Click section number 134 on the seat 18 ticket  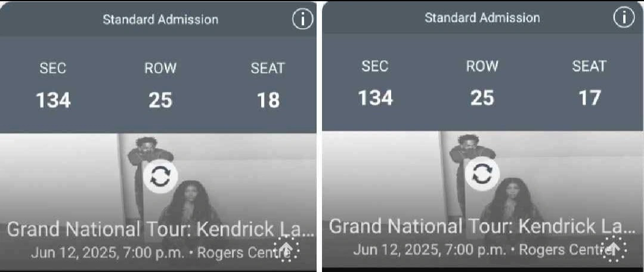click(54, 100)
